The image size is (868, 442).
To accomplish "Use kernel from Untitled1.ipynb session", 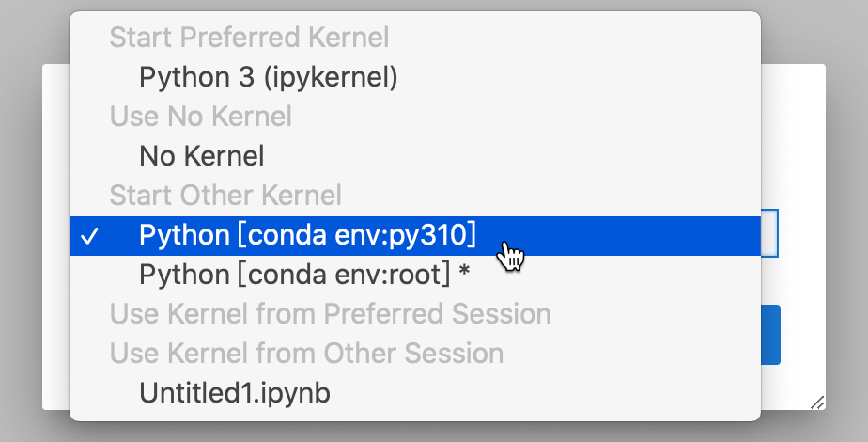I will click(x=234, y=392).
